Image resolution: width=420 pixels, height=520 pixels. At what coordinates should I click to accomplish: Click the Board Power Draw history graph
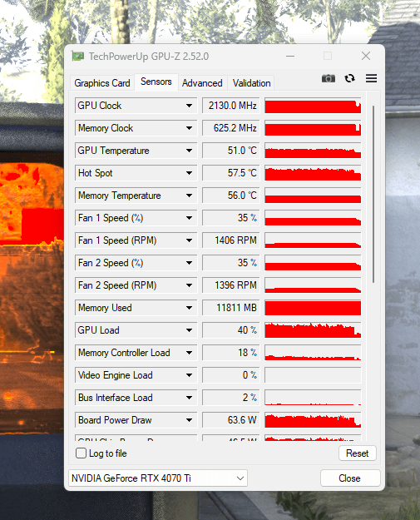click(x=313, y=420)
